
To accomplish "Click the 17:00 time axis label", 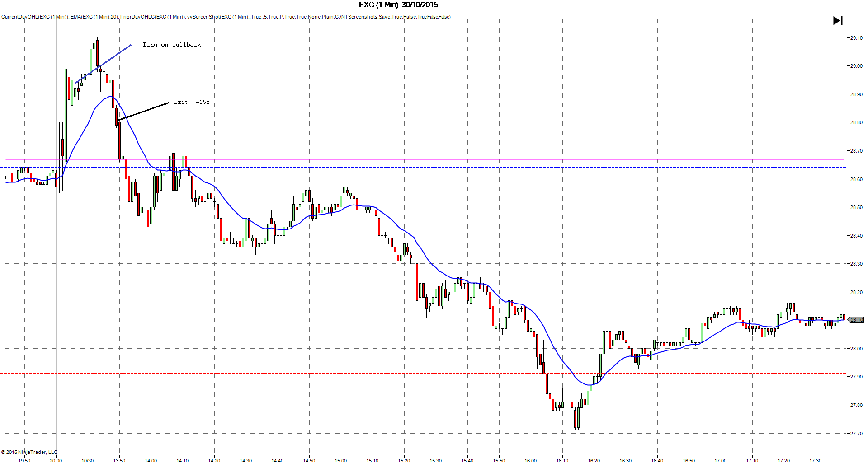I will (x=721, y=461).
